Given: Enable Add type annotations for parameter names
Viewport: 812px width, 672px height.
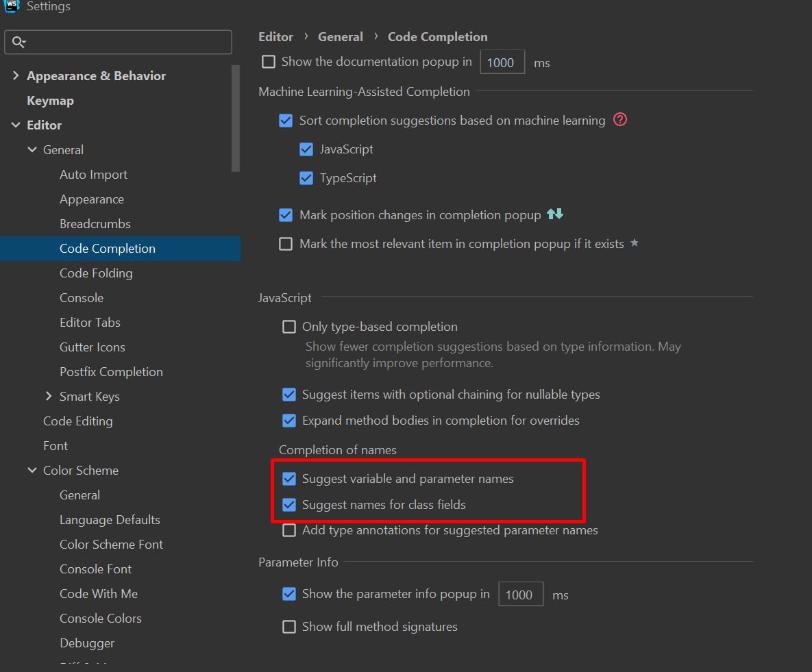Looking at the screenshot, I should click(x=289, y=530).
